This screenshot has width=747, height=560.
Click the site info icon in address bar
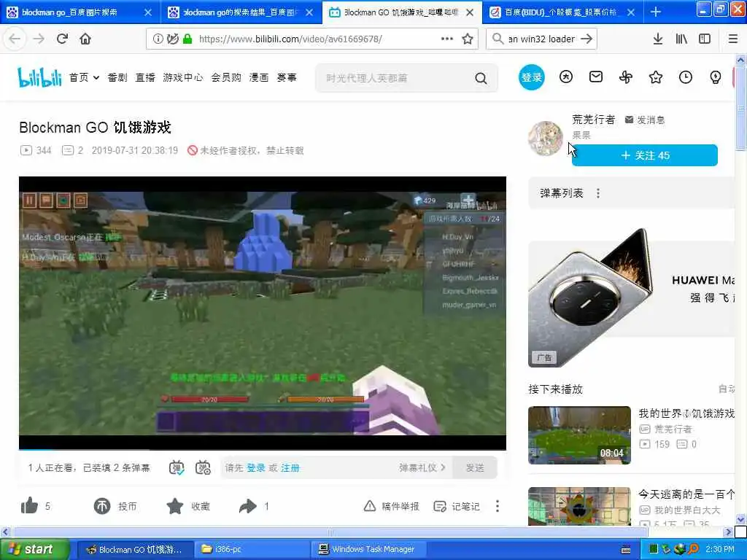tap(158, 39)
